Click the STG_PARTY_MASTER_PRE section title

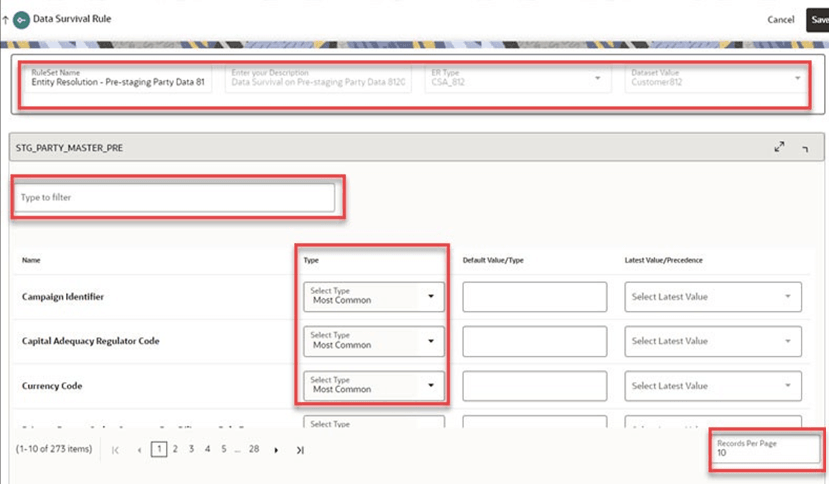(x=69, y=148)
